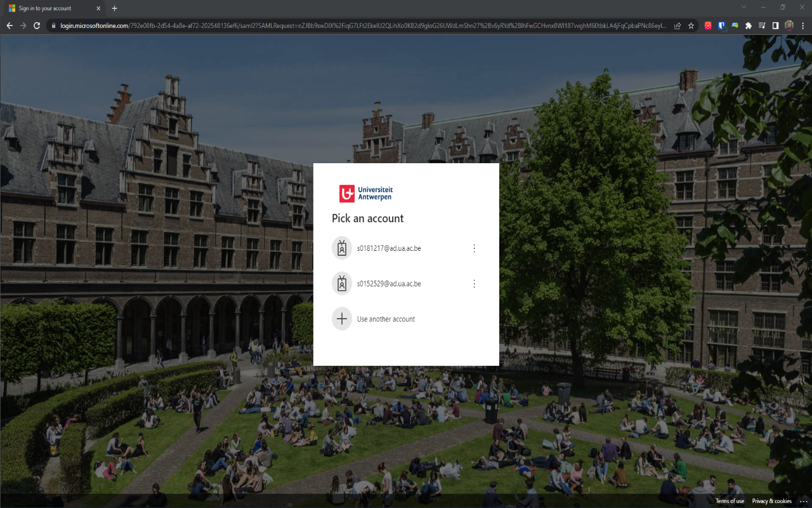Image resolution: width=812 pixels, height=508 pixels.
Task: Close the 'Sign in to your account' tab
Action: pos(98,8)
